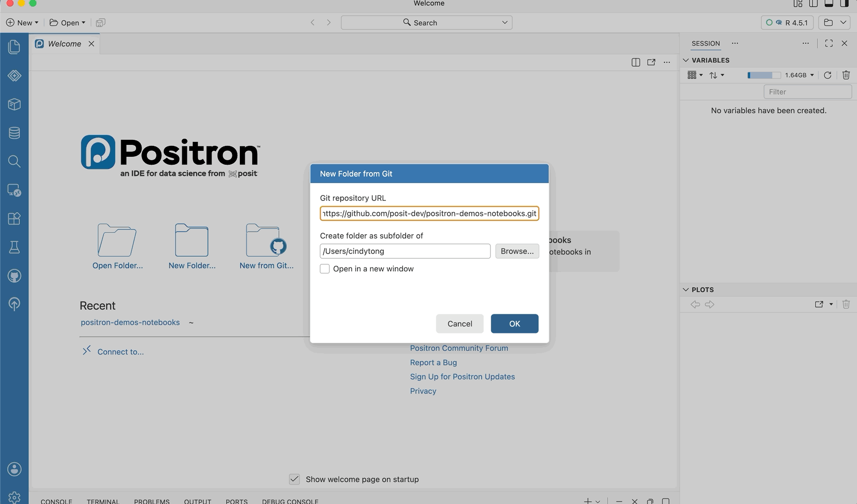Screen dimensions: 857x504
Task: Open the variables grouping dropdown
Action: [x=695, y=75]
